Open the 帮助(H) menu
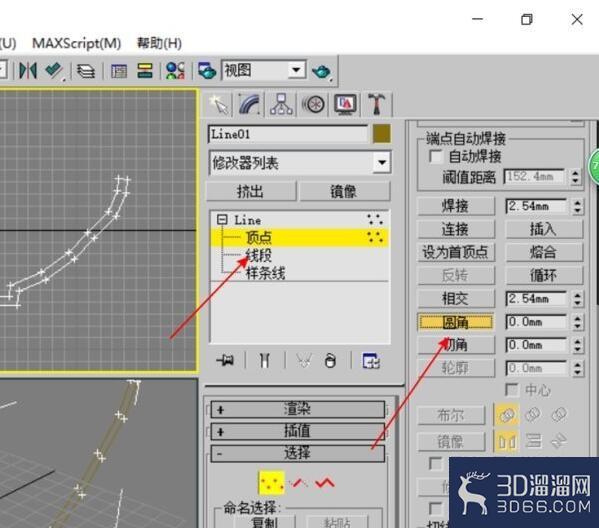The width and height of the screenshot is (599, 528). pyautogui.click(x=159, y=43)
